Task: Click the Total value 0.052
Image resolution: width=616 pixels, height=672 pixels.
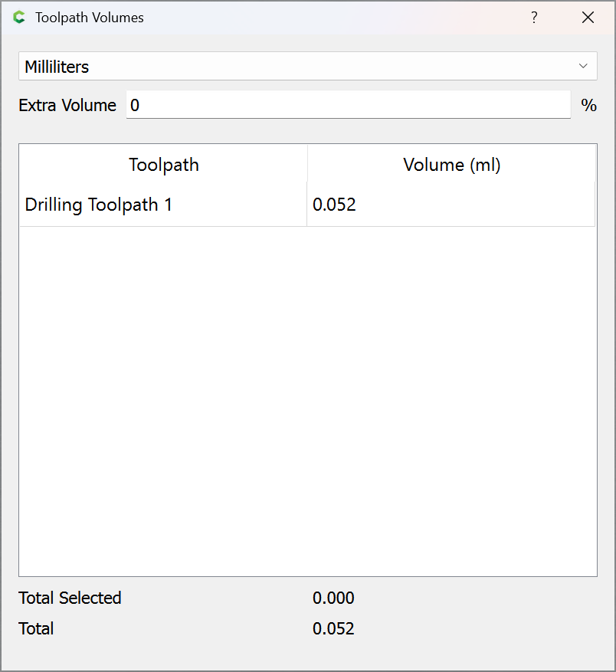Action: (333, 629)
